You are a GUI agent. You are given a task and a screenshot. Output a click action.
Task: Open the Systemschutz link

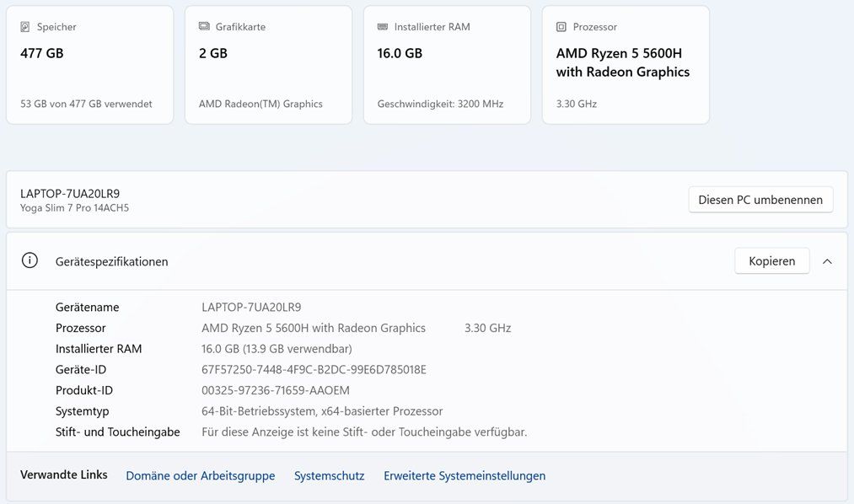[329, 475]
